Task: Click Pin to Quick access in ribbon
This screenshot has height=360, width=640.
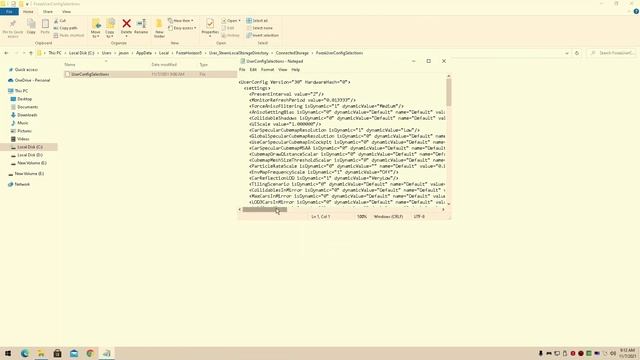Action: (x=13, y=28)
